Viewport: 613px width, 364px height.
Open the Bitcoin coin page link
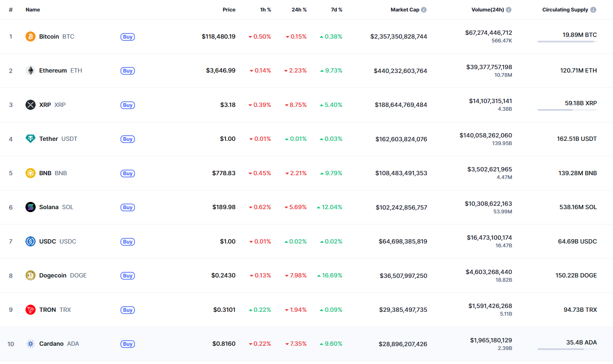(x=57, y=36)
